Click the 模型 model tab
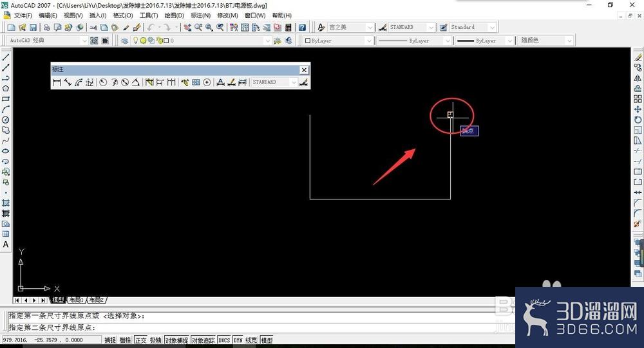 [58, 300]
